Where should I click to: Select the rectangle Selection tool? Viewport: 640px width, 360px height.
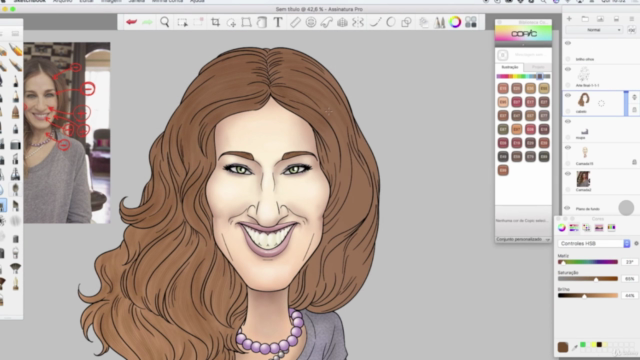[182, 22]
